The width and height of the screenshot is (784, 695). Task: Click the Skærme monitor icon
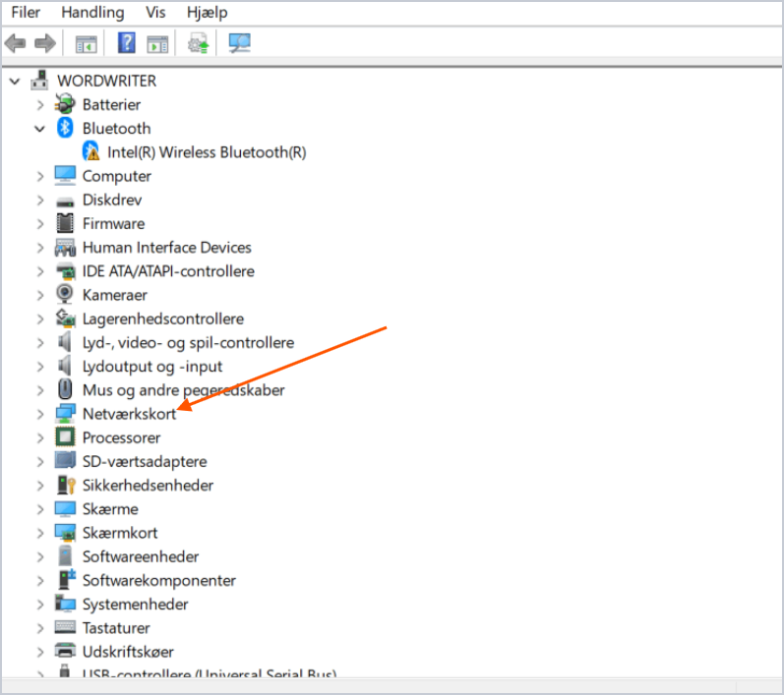click(65, 508)
